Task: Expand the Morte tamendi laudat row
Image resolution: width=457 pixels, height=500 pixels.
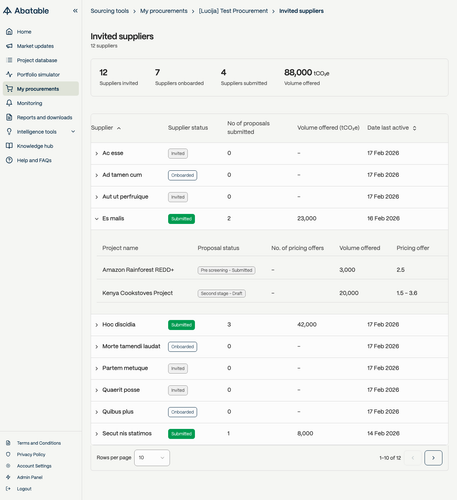Action: [97, 347]
